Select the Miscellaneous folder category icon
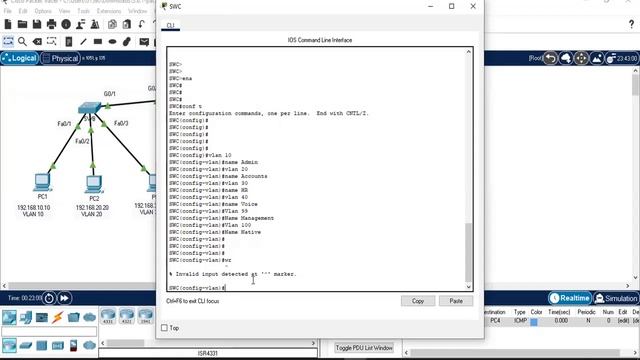The width and height of the screenshot is (640, 360). click(x=73, y=317)
